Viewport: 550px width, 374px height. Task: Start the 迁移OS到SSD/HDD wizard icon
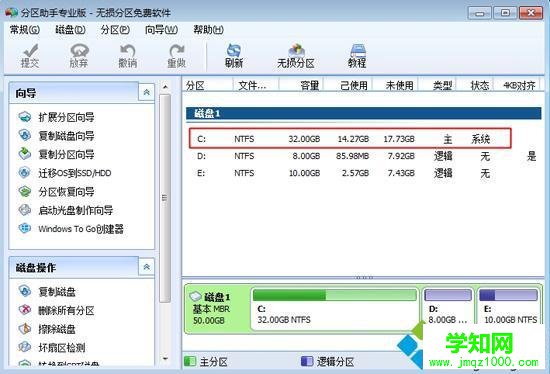point(25,173)
